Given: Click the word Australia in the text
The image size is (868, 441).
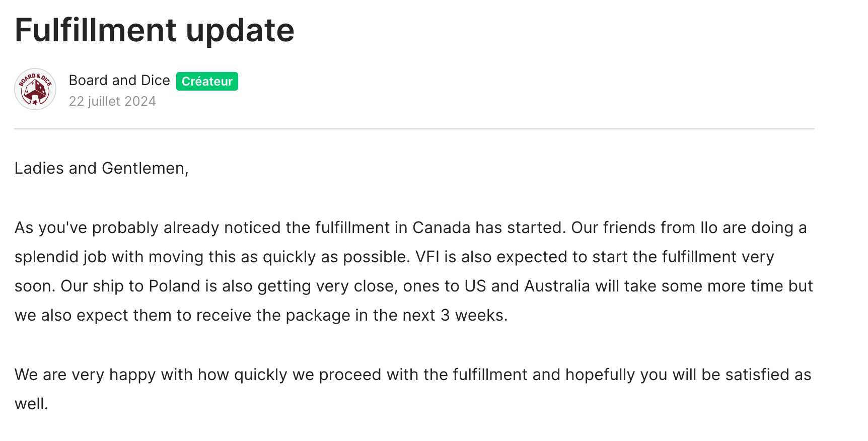Looking at the screenshot, I should (x=557, y=286).
